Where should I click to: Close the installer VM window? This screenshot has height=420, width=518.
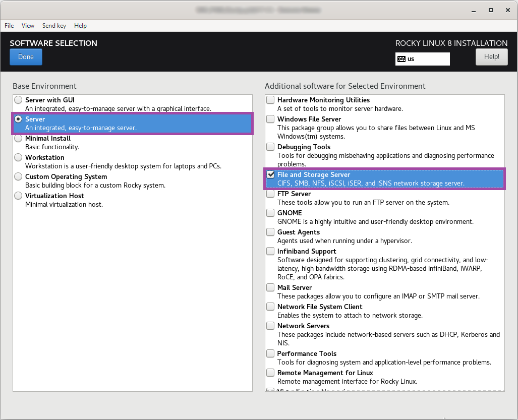coord(508,10)
